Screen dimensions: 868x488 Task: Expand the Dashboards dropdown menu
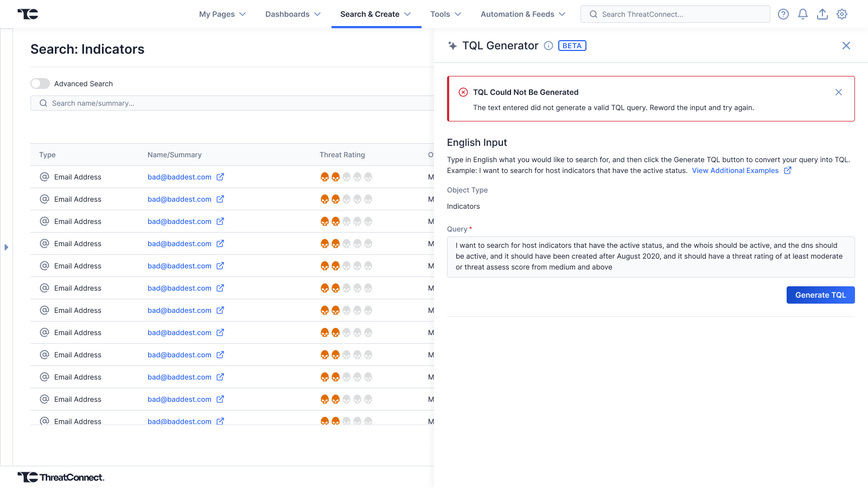coord(293,14)
